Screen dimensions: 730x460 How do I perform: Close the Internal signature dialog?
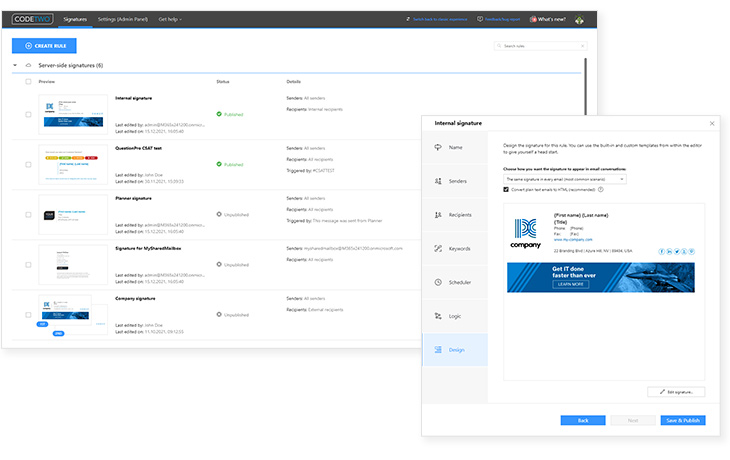click(712, 123)
